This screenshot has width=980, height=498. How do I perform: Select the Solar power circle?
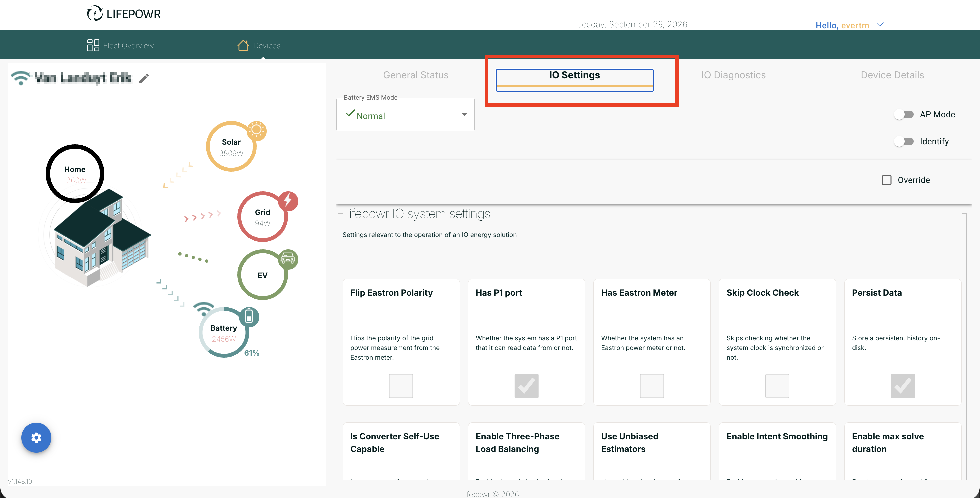[x=231, y=146]
